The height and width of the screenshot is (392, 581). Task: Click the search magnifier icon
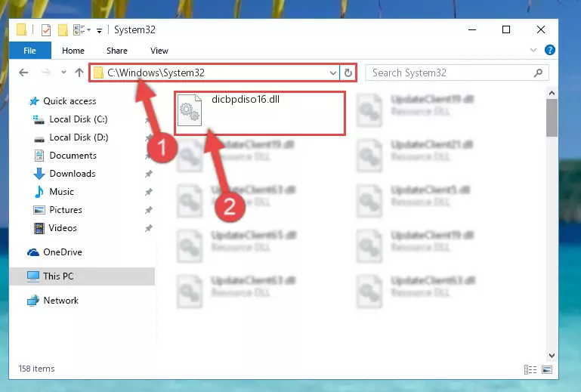[x=538, y=73]
